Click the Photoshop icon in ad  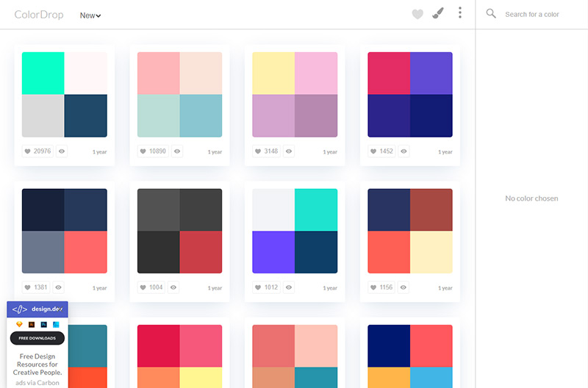[x=44, y=324]
